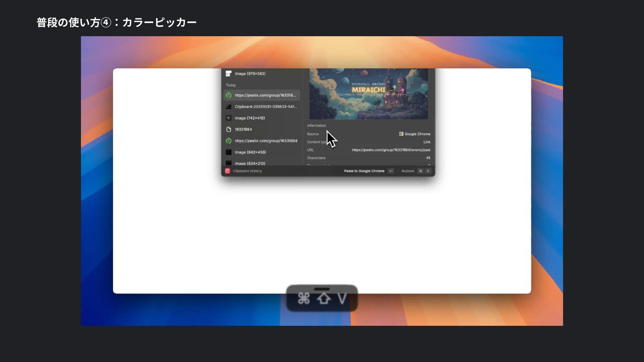Click the green Peatix icon of highlighted entry
This screenshot has height=362, width=644.
[228, 95]
